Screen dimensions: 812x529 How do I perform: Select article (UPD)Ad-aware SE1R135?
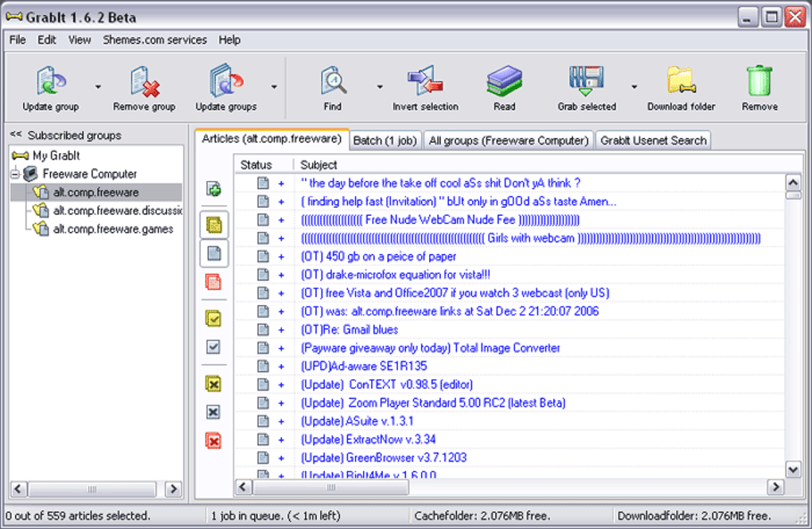(x=364, y=366)
